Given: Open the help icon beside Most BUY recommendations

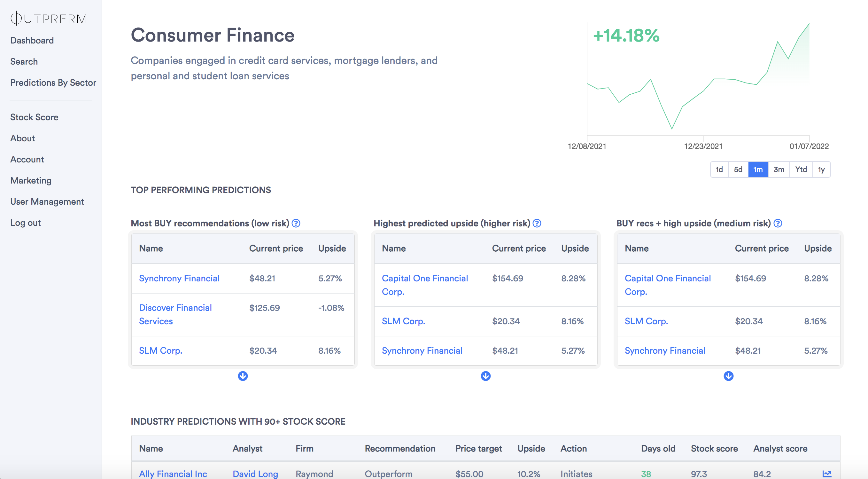Looking at the screenshot, I should (296, 223).
